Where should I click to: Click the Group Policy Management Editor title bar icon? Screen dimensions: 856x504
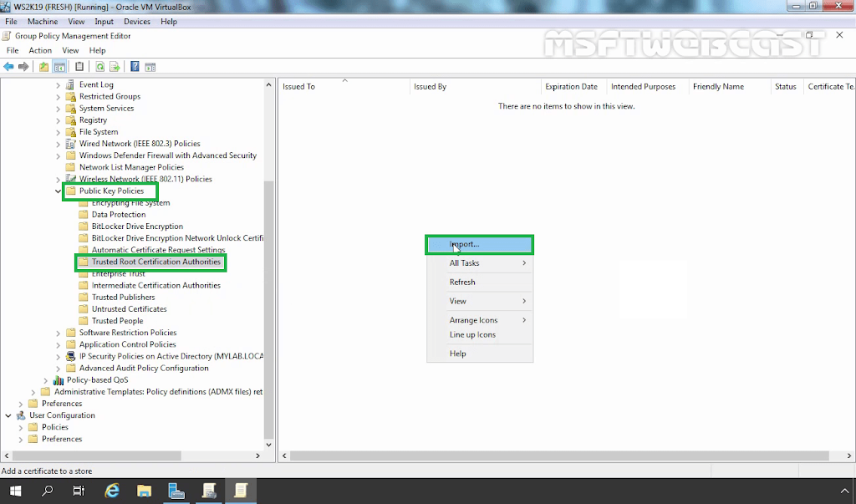coord(7,36)
